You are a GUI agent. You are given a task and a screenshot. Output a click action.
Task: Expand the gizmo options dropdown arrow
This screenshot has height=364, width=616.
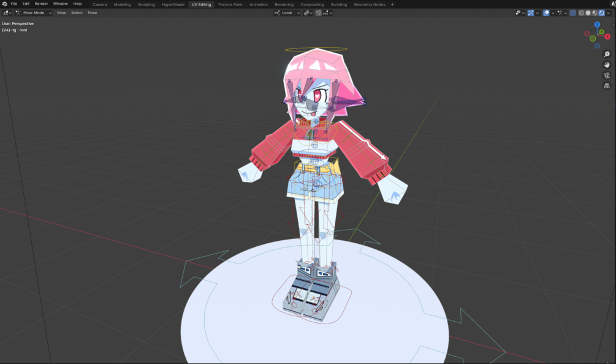[x=538, y=13]
